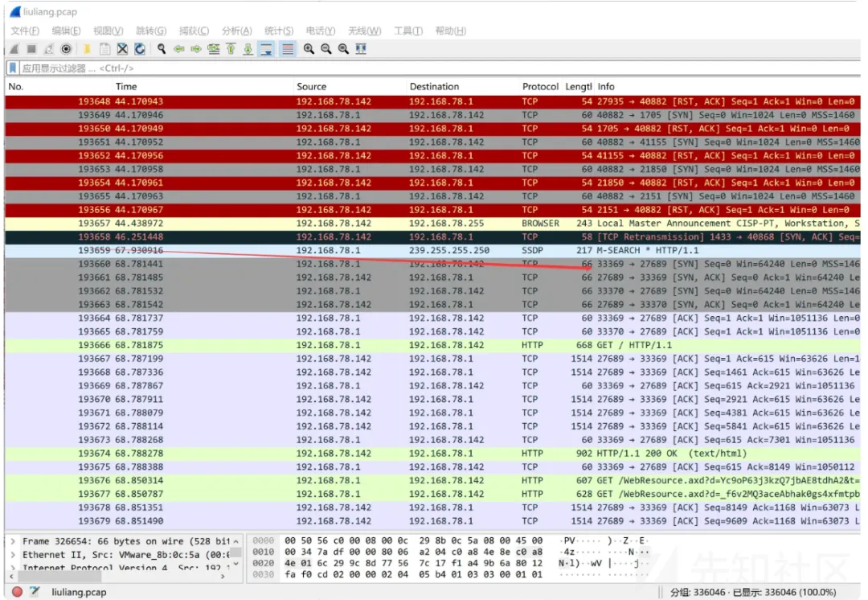Click the display filter input field
This screenshot has height=600, width=868.
tap(402, 68)
